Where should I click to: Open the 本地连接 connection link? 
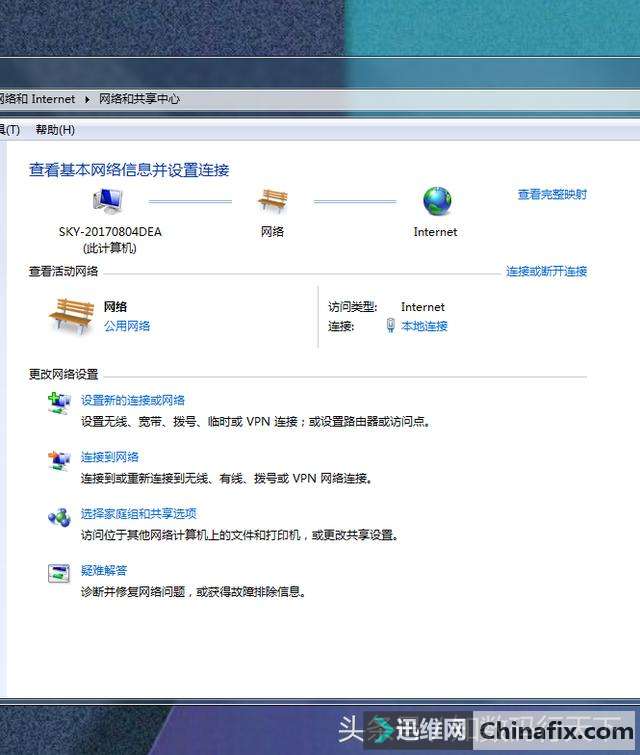point(424,326)
